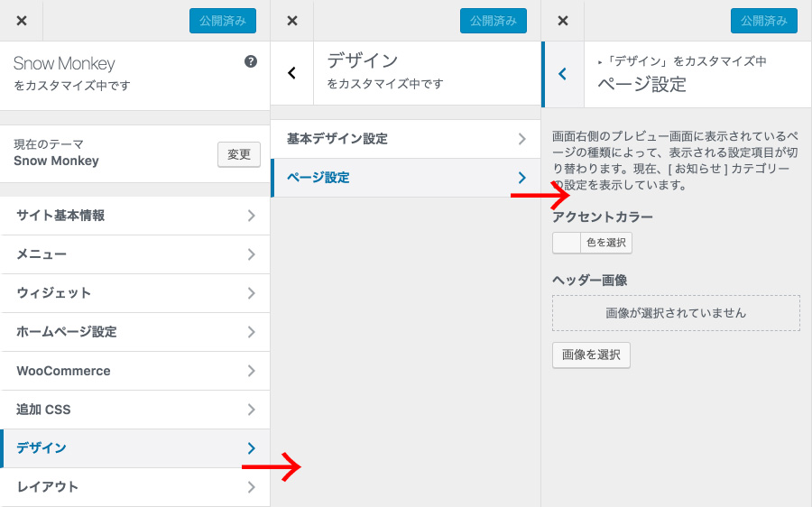Image resolution: width=812 pixels, height=507 pixels.
Task: Click the current theme name Snow Monkey
Action: point(56,161)
